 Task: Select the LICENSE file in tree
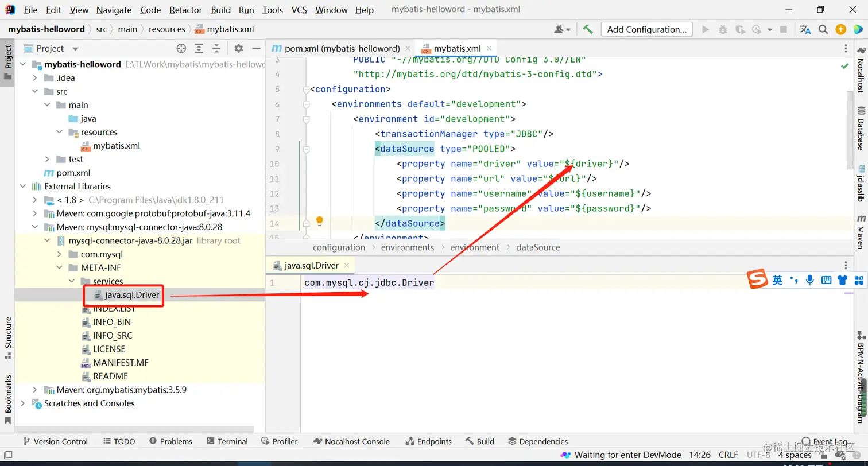pyautogui.click(x=109, y=349)
